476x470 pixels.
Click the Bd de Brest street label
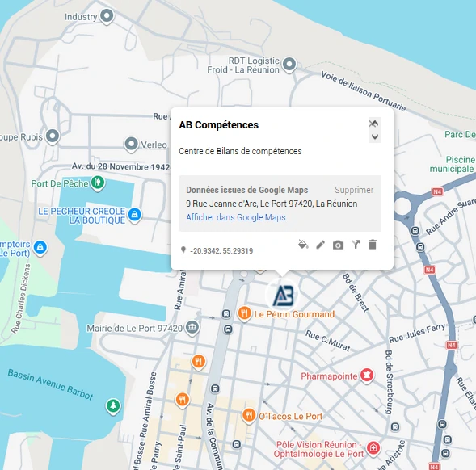(x=355, y=292)
